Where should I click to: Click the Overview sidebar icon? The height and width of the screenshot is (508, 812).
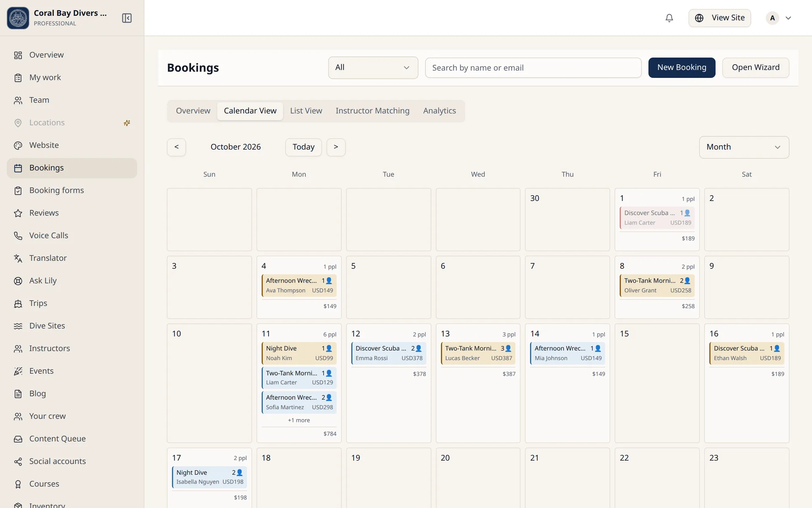18,55
